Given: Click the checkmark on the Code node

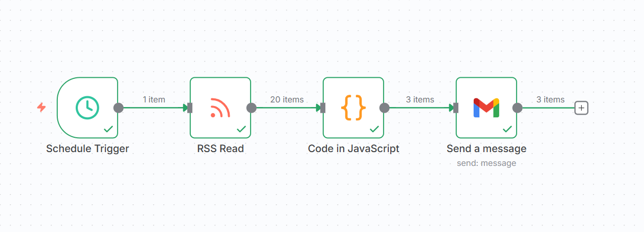Looking at the screenshot, I should [374, 129].
